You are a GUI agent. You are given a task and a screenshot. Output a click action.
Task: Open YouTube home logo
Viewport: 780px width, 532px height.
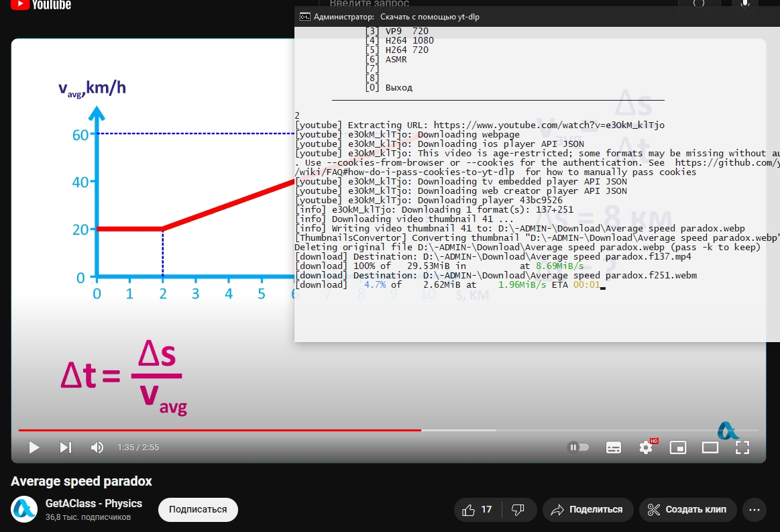(x=41, y=5)
